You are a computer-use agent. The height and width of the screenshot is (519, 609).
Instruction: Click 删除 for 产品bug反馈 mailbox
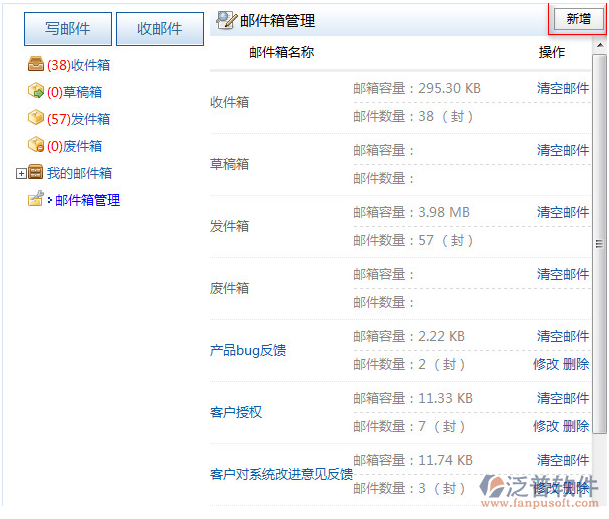[x=576, y=364]
